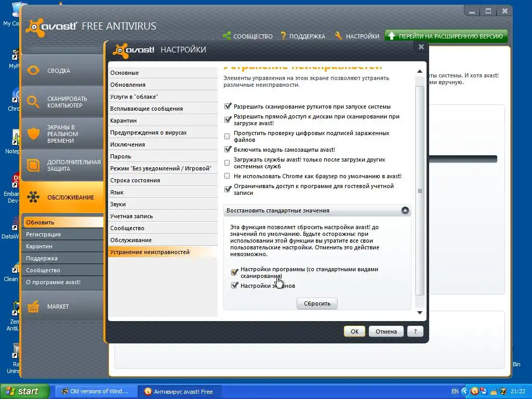Click the Z tray icon near clock
532x399 pixels.
coord(502,391)
